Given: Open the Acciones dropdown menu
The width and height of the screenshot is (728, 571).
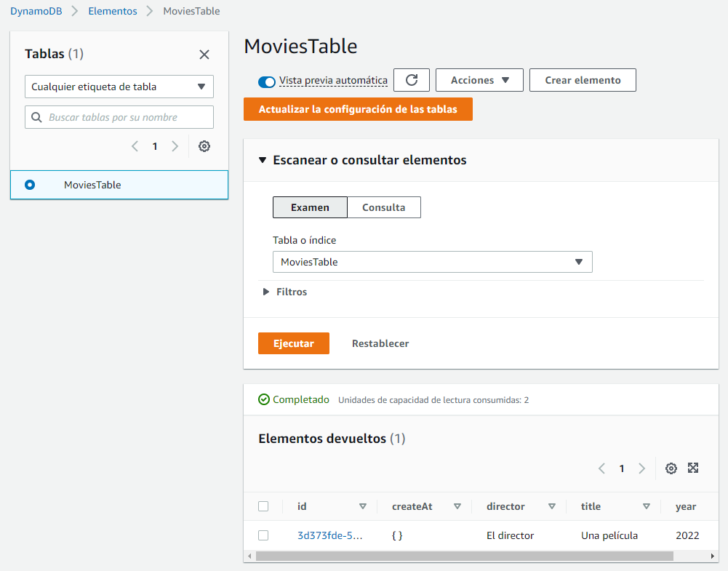Looking at the screenshot, I should [x=479, y=80].
